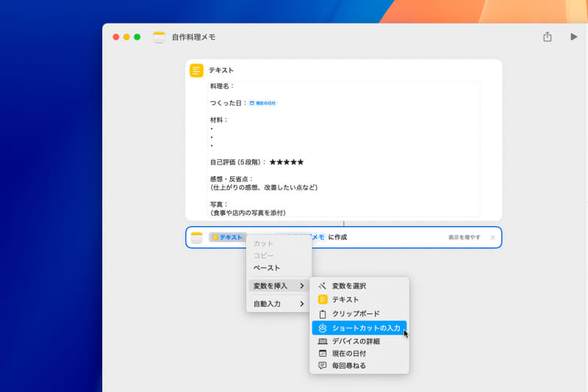Expand the 自動入力 chevron arrow
This screenshot has height=392, width=588.
(x=302, y=304)
